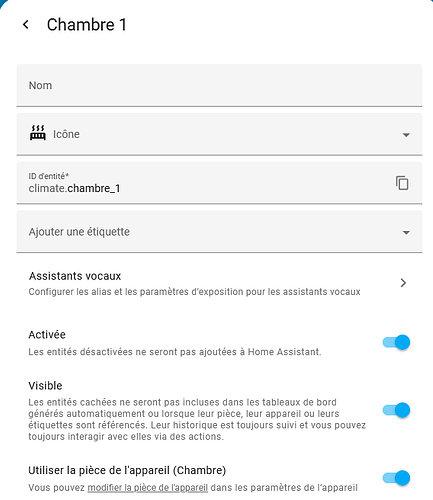
Task: Click the ID d'entité field label
Action: [49, 176]
